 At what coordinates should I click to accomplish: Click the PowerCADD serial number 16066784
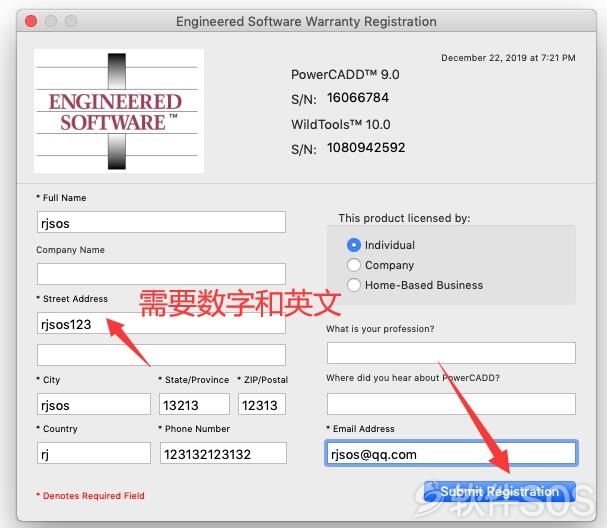[x=358, y=98]
